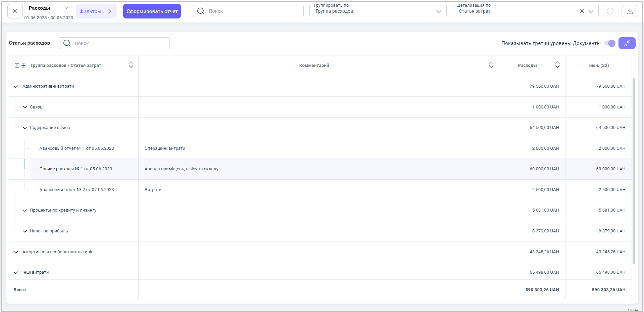The height and width of the screenshot is (312, 644).
Task: Toggle Показывать третий уровень: Документы switch
Action: [x=609, y=43]
